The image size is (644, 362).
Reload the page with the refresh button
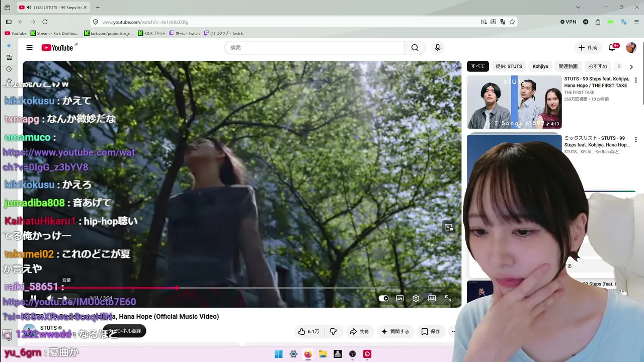(45, 22)
